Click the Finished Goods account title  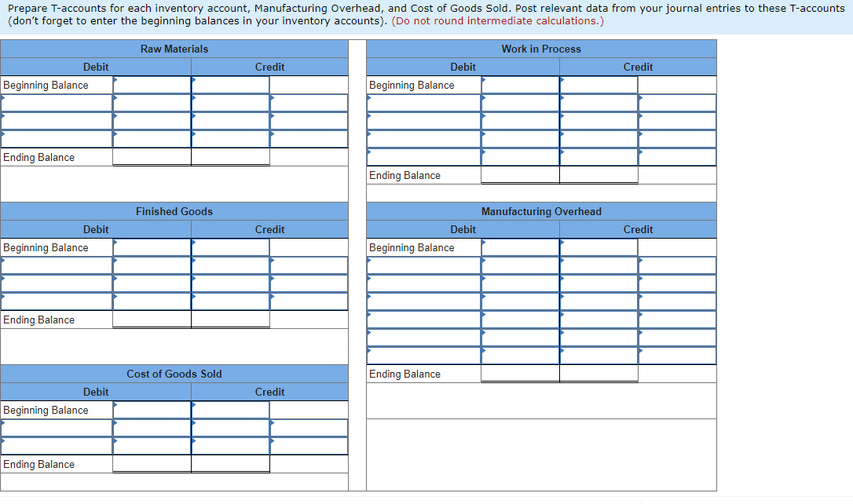coord(174,211)
